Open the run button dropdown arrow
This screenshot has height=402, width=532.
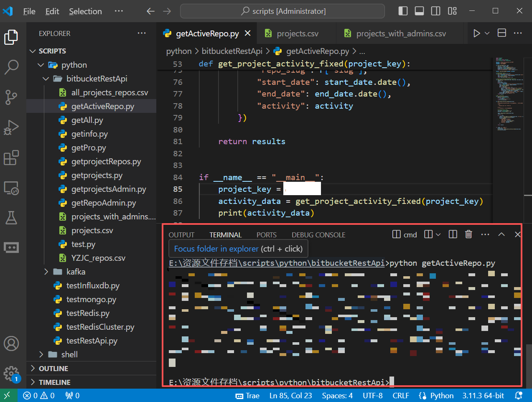click(487, 33)
